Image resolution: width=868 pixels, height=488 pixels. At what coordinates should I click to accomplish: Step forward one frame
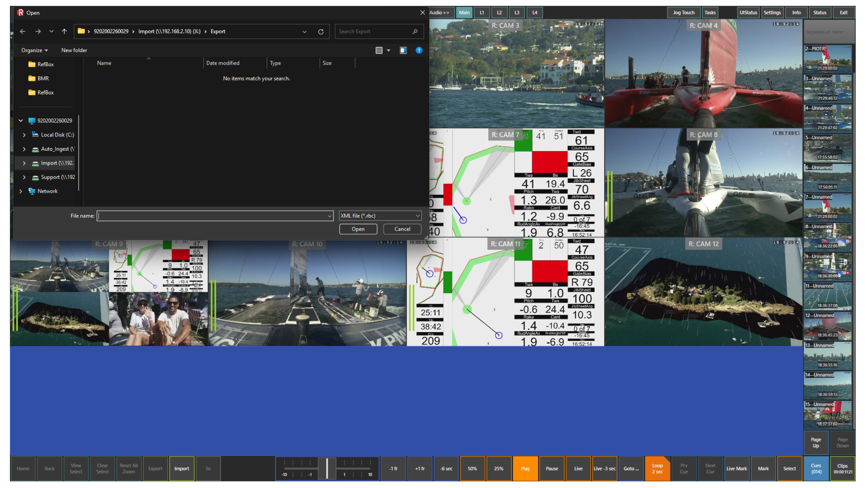[420, 469]
